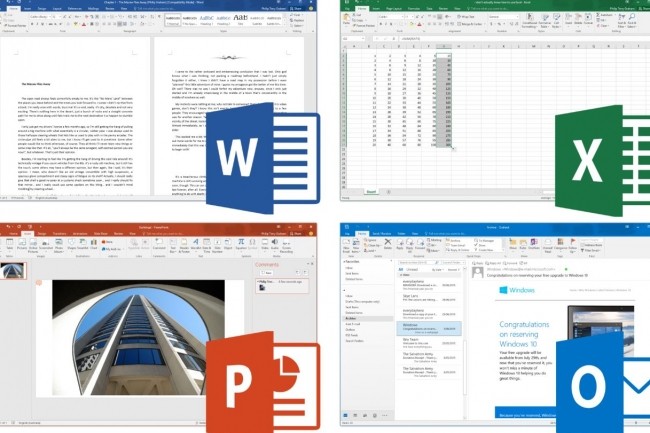Viewport: 650px width, 433px height.
Task: Open the Insert tab in Word
Action: click(28, 8)
